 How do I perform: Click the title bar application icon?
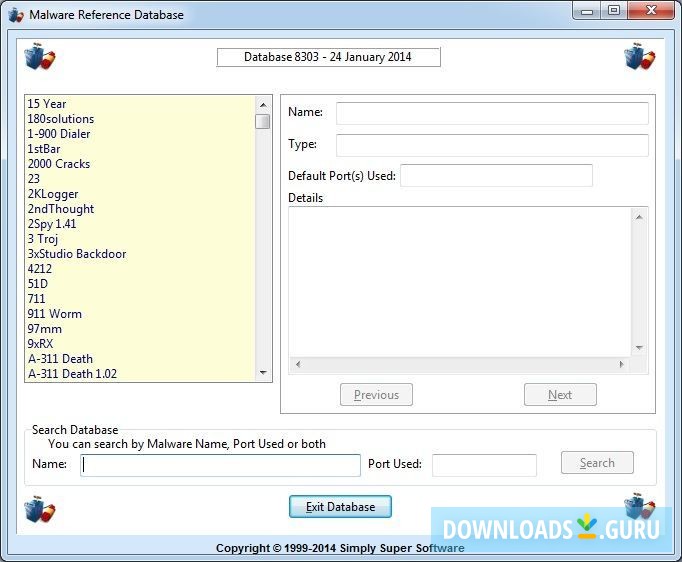click(x=16, y=15)
